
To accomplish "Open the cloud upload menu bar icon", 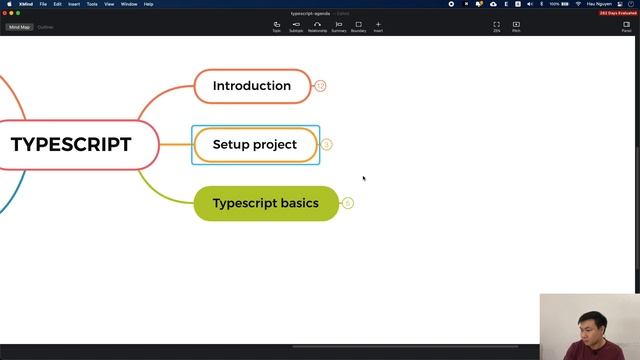I will (x=493, y=4).
